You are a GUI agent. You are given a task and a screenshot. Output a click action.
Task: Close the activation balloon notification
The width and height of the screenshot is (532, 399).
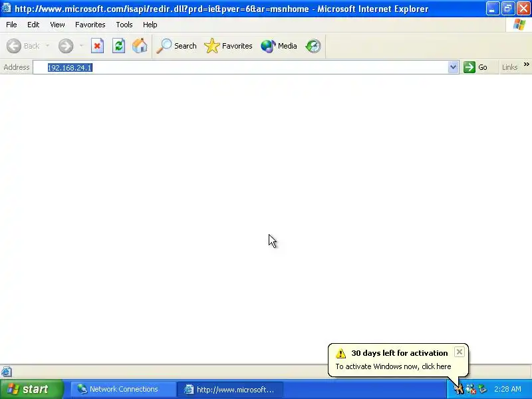[x=459, y=352]
